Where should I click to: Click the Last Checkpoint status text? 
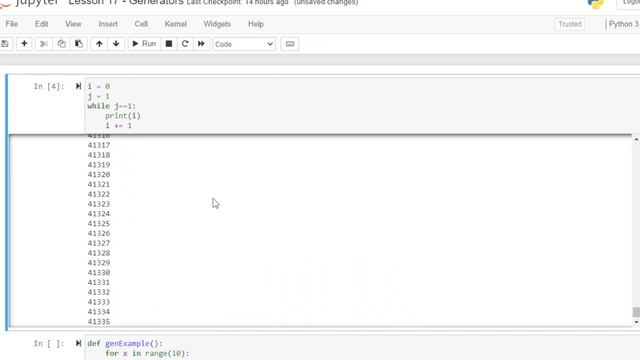click(x=237, y=2)
